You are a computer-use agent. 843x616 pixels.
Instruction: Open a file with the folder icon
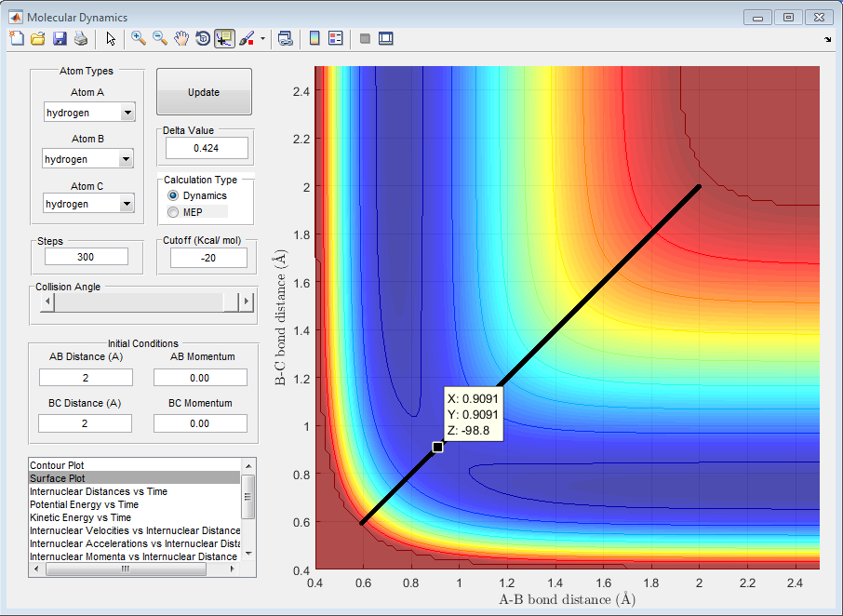[38, 38]
